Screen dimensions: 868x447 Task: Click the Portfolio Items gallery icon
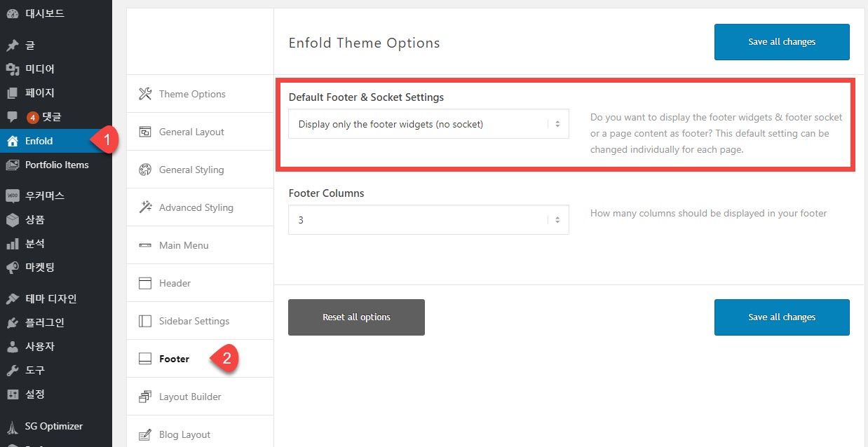(x=12, y=165)
